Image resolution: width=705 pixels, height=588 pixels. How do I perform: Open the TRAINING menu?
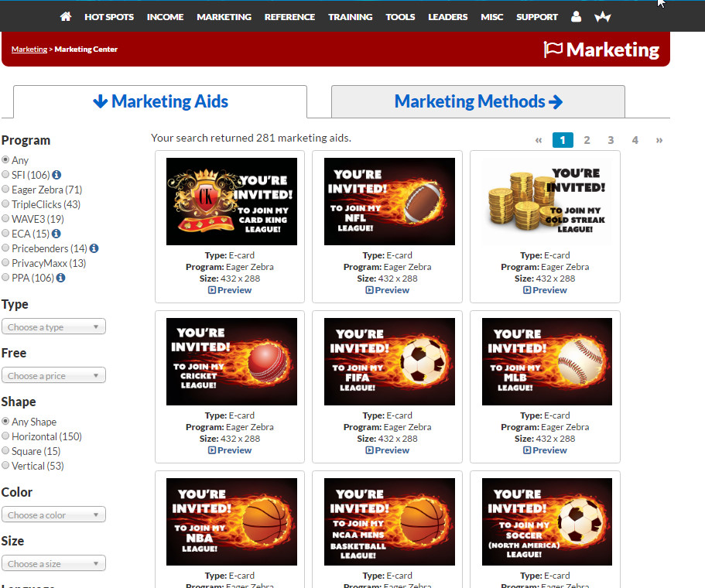pyautogui.click(x=351, y=17)
